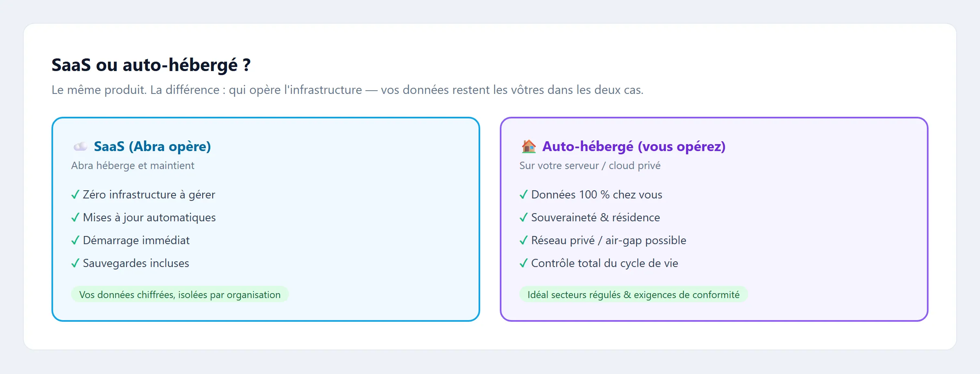Click the 'Idéal secteurs régulés & exigences de conformité' badge
This screenshot has width=980, height=374.
633,294
